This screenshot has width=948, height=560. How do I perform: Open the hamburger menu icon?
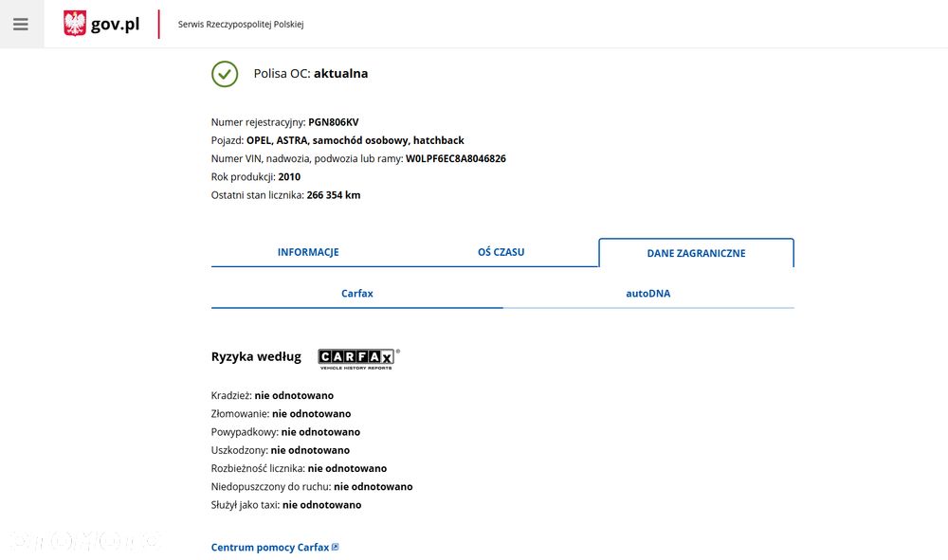(x=21, y=25)
